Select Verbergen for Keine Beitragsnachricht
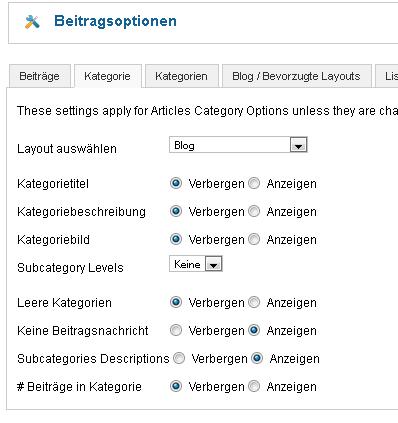This screenshot has height=423, width=398. click(x=176, y=330)
